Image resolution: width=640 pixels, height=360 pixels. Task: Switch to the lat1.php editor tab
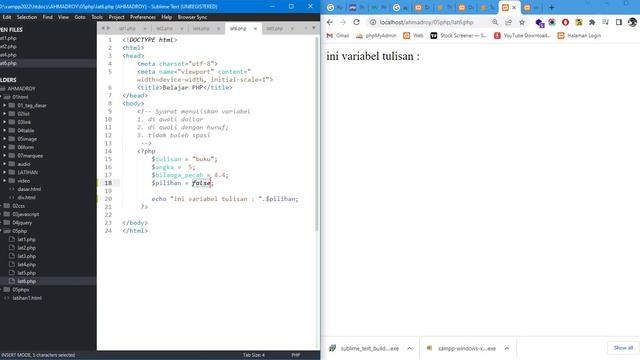128,29
